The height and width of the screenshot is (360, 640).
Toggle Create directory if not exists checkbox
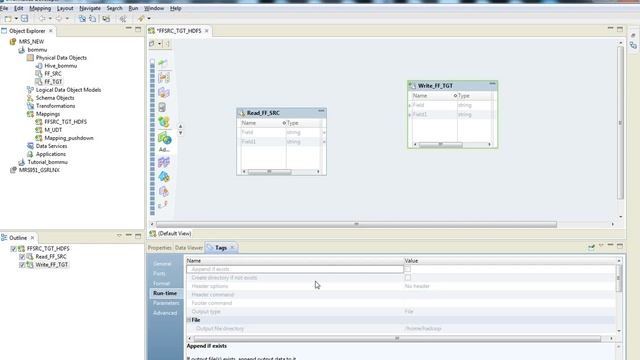click(x=407, y=278)
